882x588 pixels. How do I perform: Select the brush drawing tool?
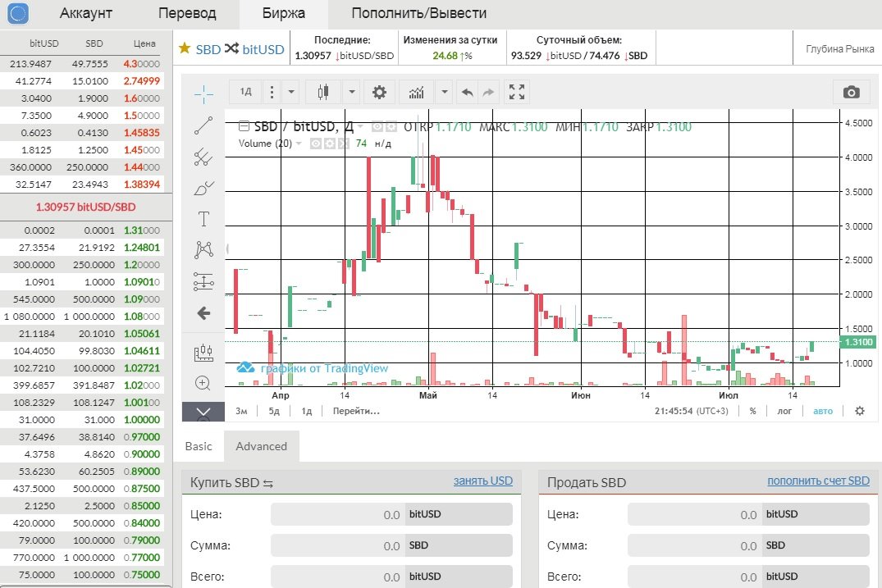point(203,188)
